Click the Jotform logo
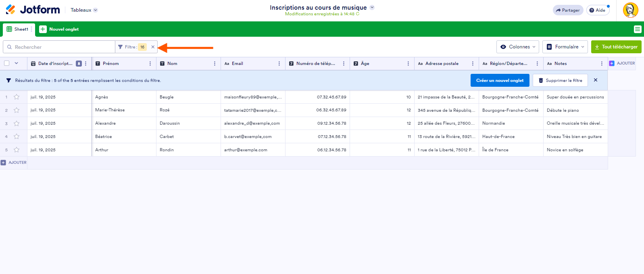Screen dimensions: 644x274 (x=33, y=10)
